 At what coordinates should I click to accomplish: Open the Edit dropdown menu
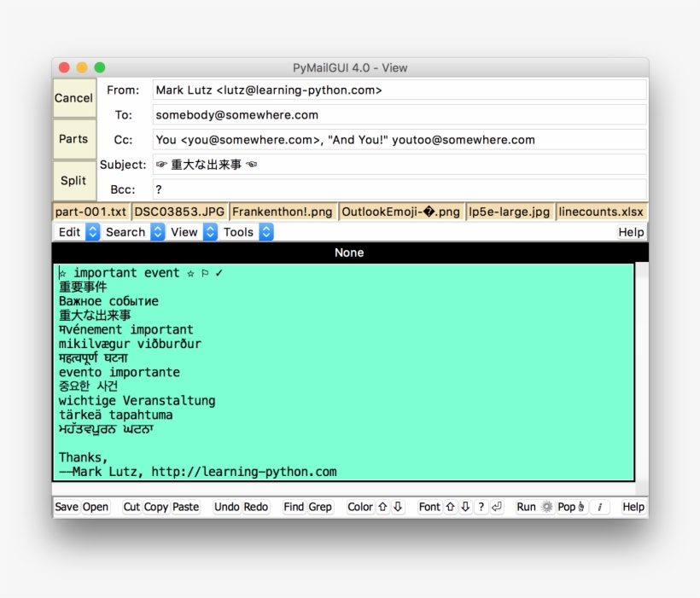(x=79, y=232)
